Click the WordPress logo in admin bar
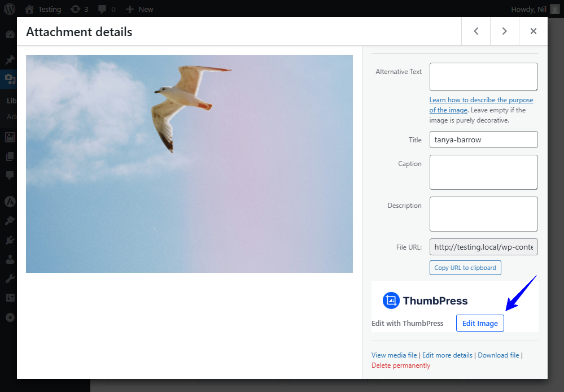Image resolution: width=564 pixels, height=392 pixels. pos(10,9)
